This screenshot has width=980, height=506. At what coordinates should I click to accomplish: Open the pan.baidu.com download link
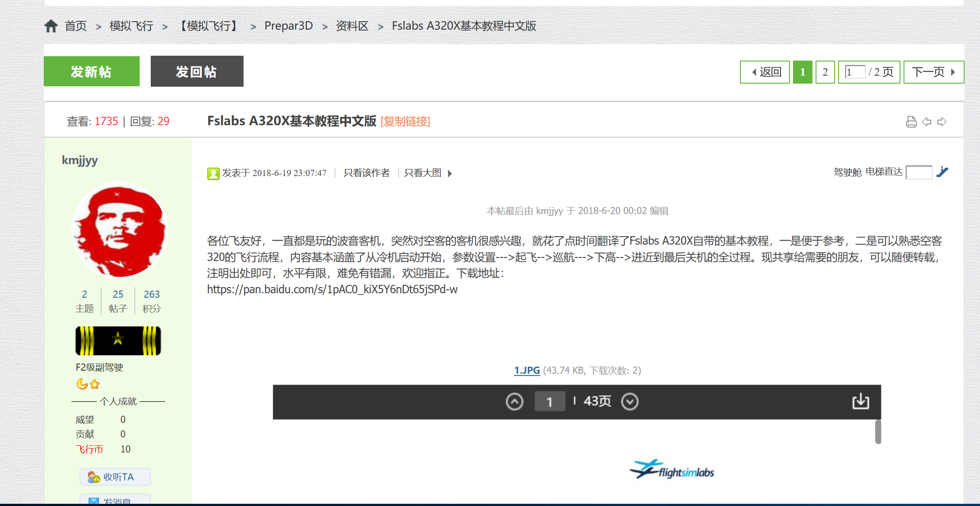332,290
